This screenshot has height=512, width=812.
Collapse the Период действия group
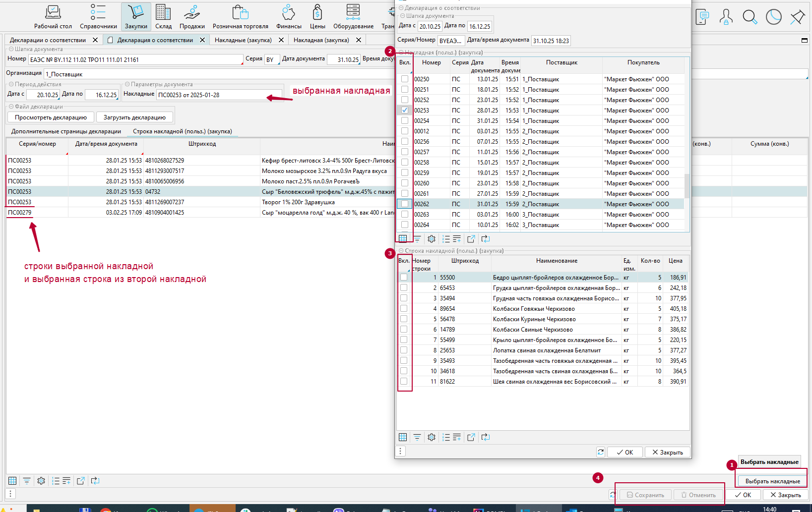point(11,84)
